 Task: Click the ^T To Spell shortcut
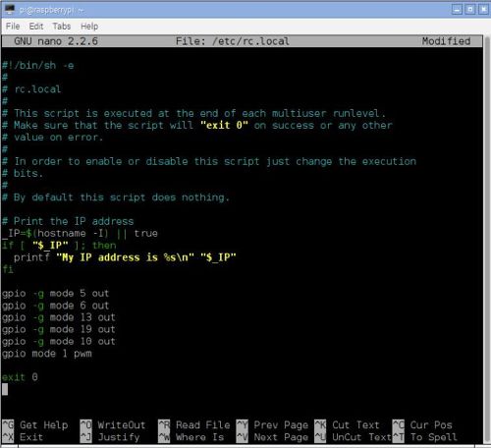pos(425,437)
